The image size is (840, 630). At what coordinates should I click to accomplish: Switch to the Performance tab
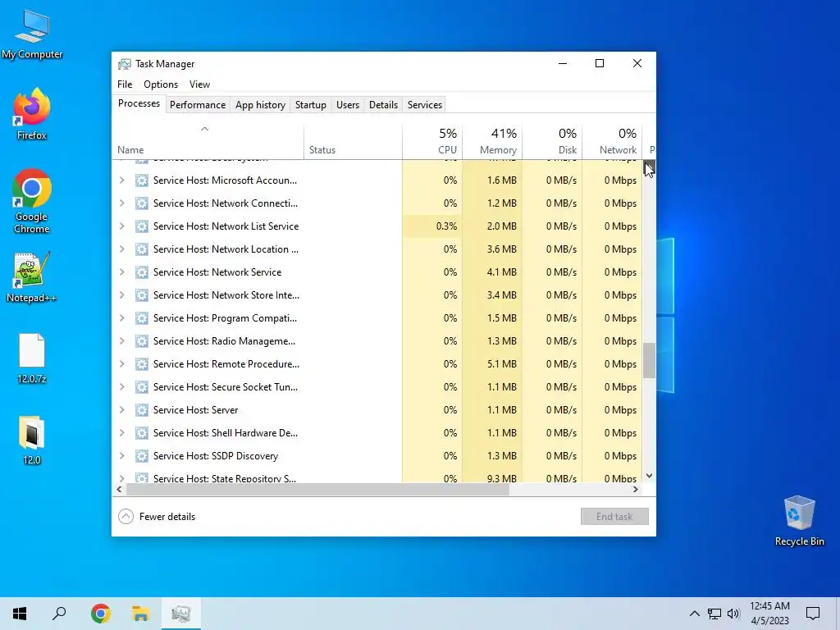click(x=198, y=105)
